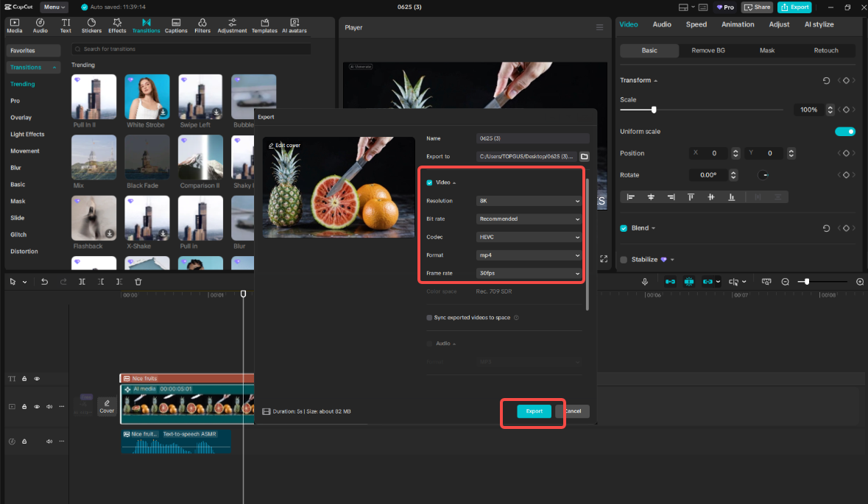Cancel the export dialog
868x504 pixels.
click(574, 411)
